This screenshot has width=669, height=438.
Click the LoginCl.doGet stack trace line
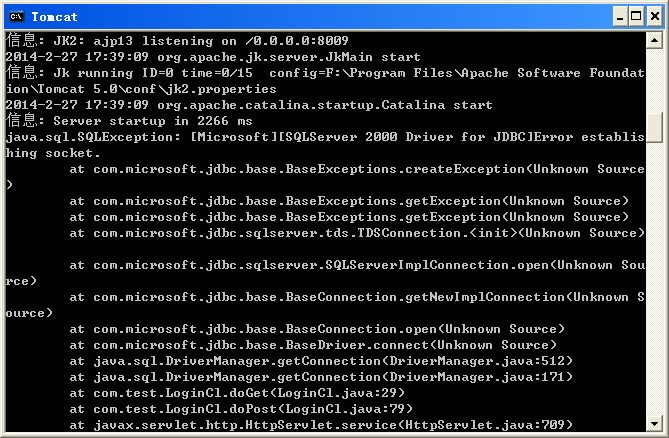[x=237, y=393]
